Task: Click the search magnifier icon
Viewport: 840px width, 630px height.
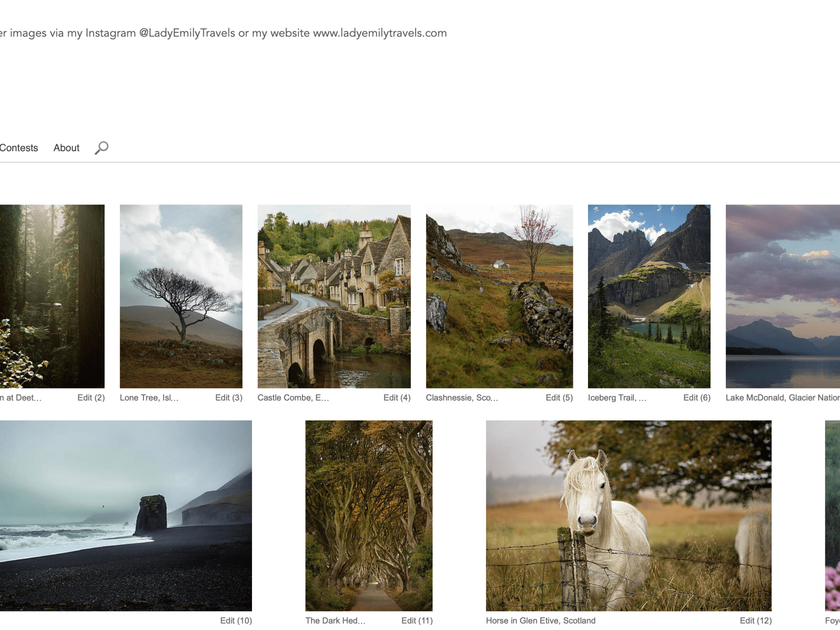Action: click(x=101, y=148)
